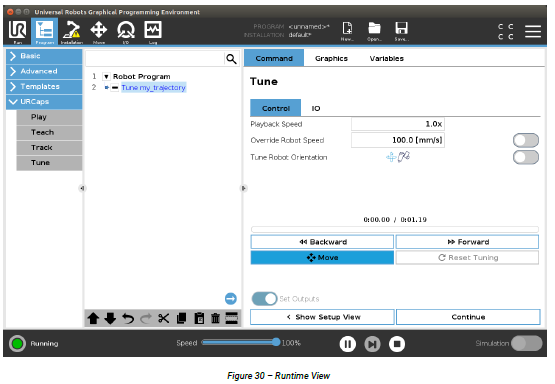Open the hamburger menu
555x384 pixels.
coord(533,31)
